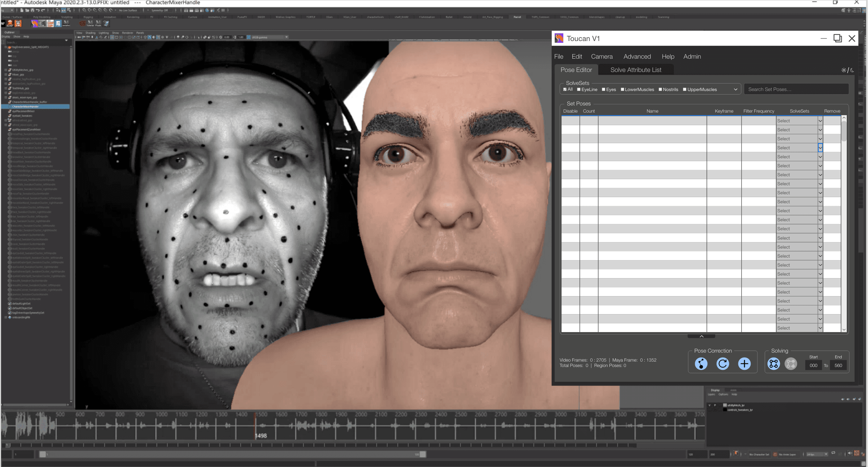Click the Pose Correction refresh circular arrow
The image size is (868, 467).
722,364
